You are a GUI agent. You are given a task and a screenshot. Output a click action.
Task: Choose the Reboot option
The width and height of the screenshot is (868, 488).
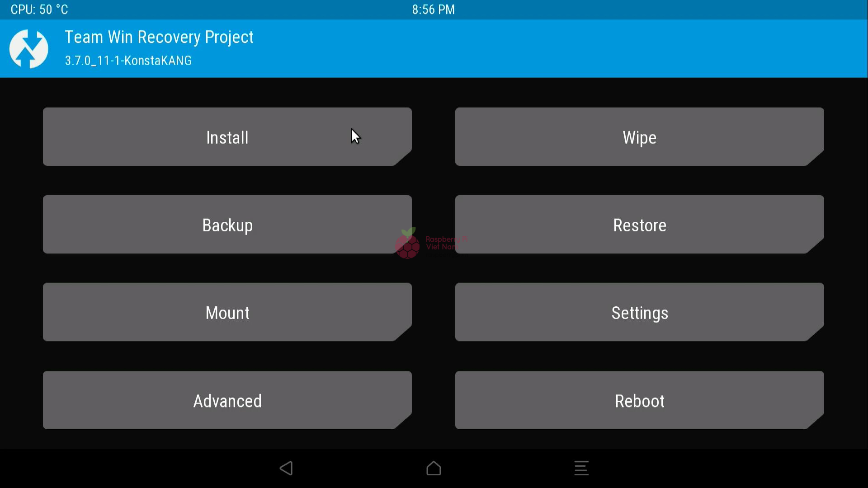pos(640,400)
